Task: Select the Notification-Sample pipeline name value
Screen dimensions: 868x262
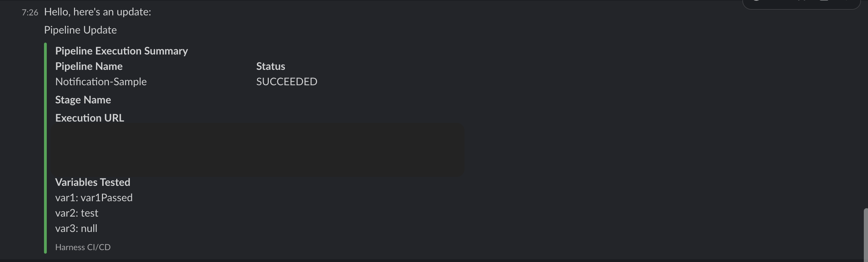Action: (x=101, y=82)
